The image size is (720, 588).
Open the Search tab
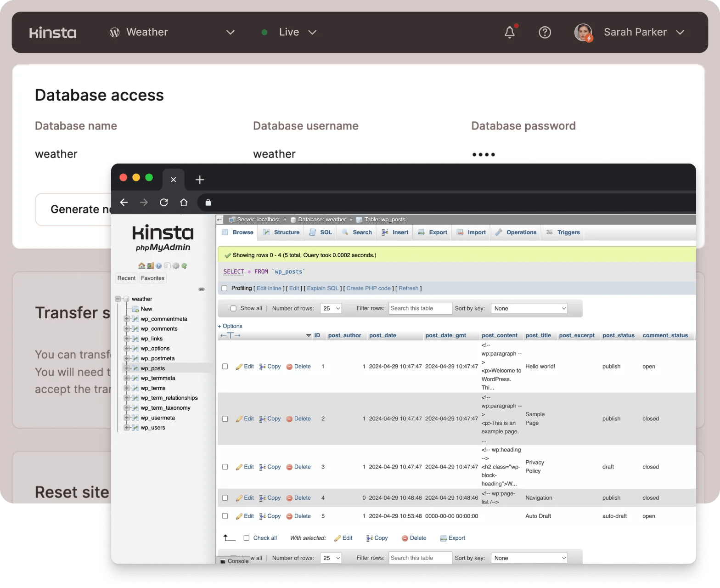point(357,232)
